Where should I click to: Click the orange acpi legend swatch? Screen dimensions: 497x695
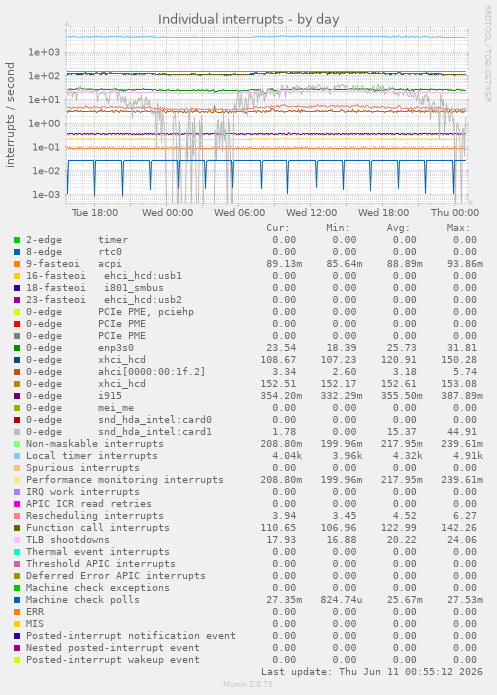[17, 264]
